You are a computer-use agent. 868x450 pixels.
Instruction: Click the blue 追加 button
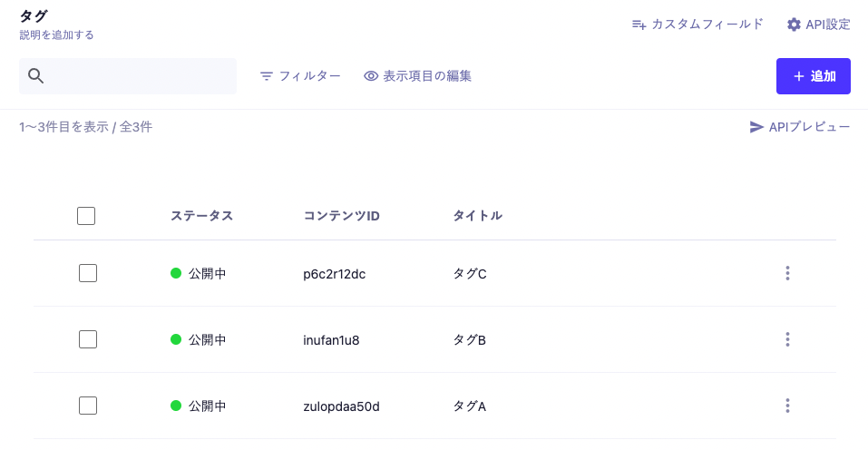814,76
